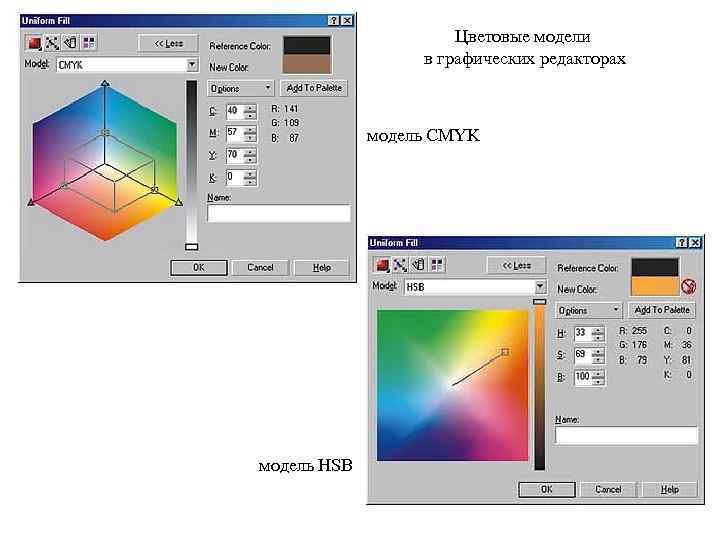720x540 pixels.
Task: Click Help button in CMYK dialog
Action: (x=321, y=267)
